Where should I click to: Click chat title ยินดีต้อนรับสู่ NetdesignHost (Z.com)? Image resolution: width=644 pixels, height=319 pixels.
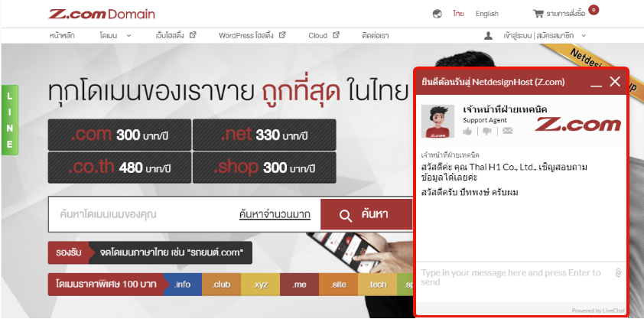[x=493, y=82]
